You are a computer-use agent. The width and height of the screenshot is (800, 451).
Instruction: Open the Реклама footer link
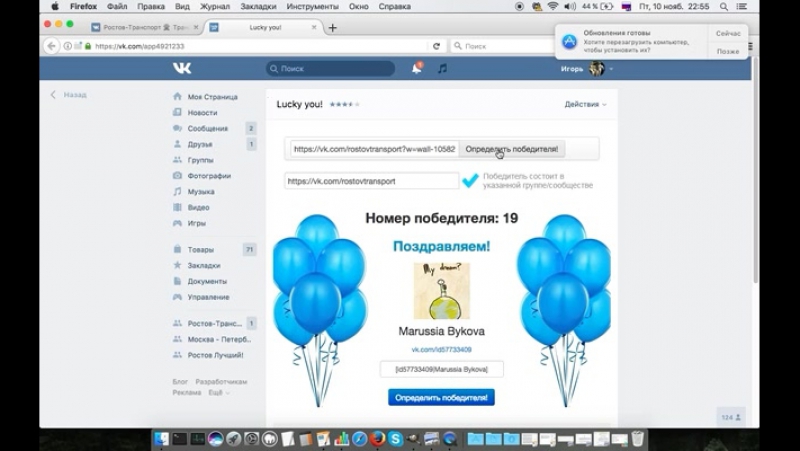pos(187,392)
